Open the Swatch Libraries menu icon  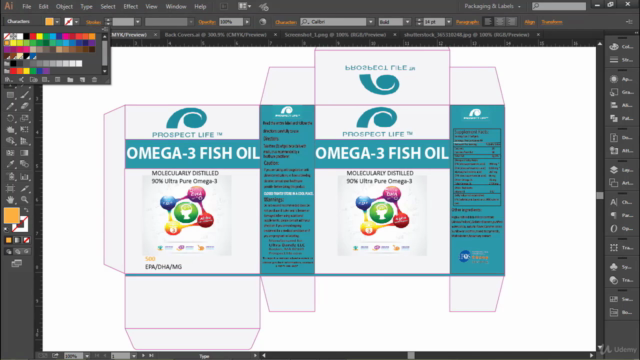click(8, 80)
